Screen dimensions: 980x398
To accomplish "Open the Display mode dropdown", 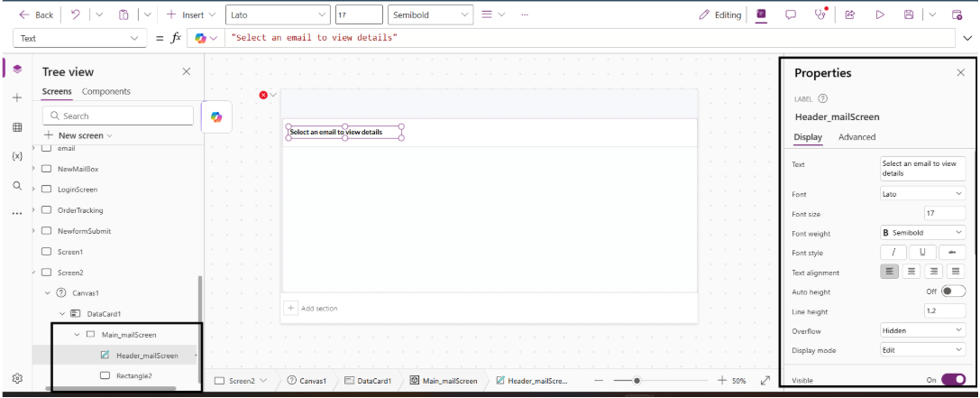I will (x=922, y=350).
